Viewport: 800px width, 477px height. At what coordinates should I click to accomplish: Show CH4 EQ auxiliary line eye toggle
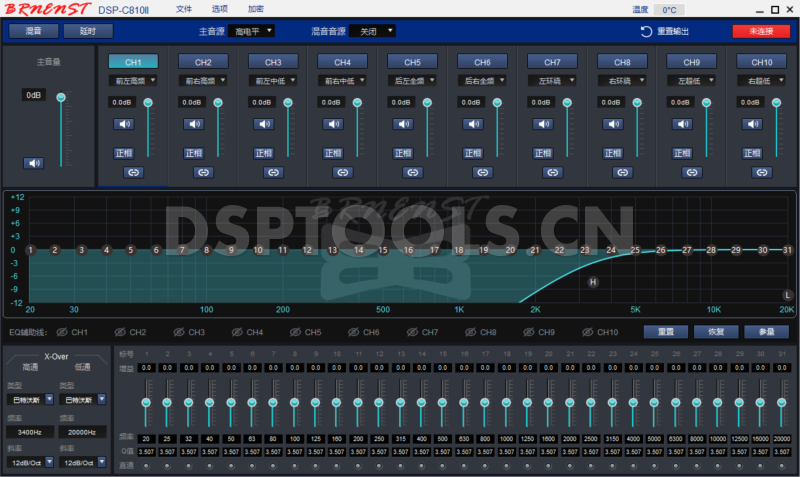[237, 332]
